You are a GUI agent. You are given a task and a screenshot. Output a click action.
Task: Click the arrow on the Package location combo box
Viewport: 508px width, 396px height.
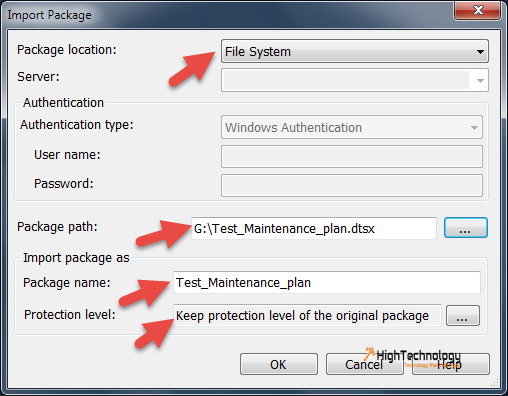tap(480, 52)
